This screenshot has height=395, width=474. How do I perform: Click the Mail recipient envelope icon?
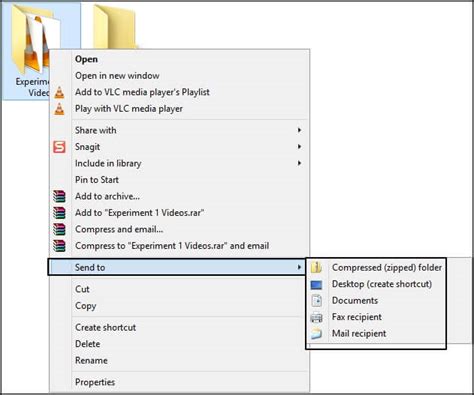pos(316,334)
